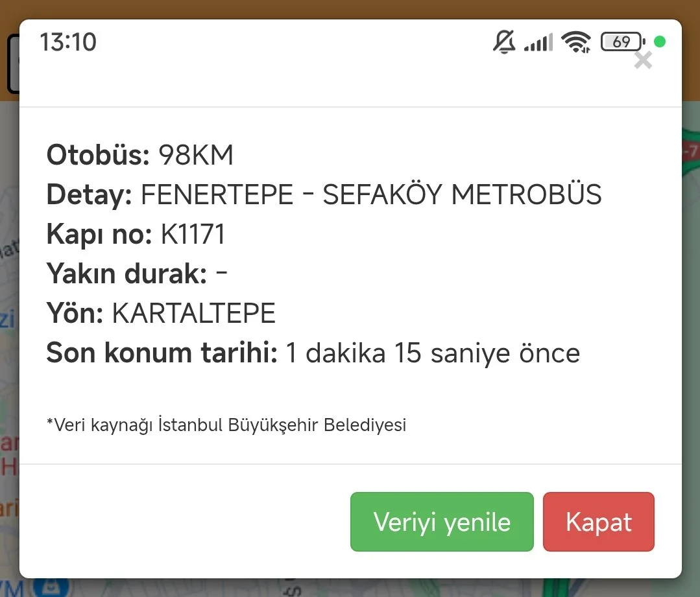This screenshot has height=597, width=700.
Task: Select the bus line number 98KM
Action: [196, 156]
